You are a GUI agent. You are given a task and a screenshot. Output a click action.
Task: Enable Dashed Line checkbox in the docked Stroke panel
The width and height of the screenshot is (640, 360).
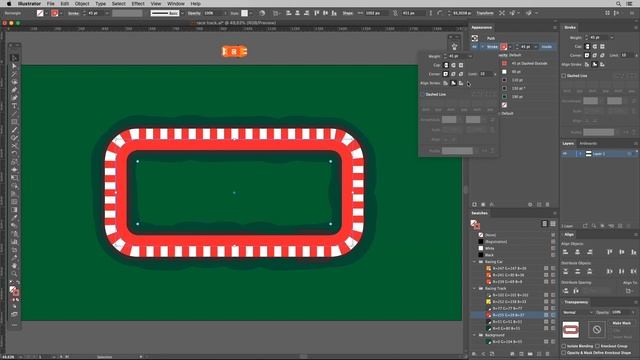click(564, 76)
